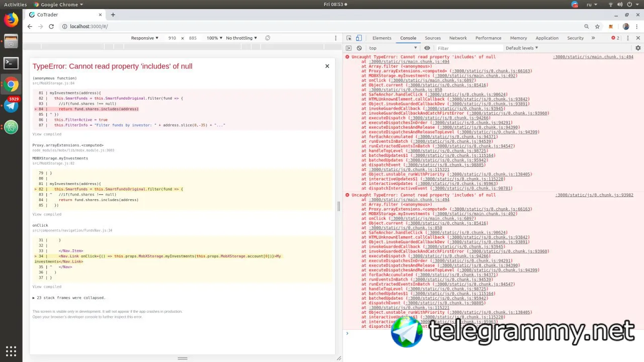Screen dimensions: 644x362
Task: Open the 0.chunk.js:93982 source link at right
Action: point(594,195)
